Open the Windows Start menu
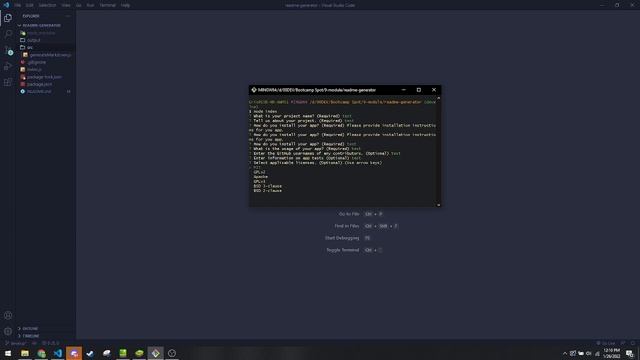This screenshot has width=640, height=360. [8, 353]
